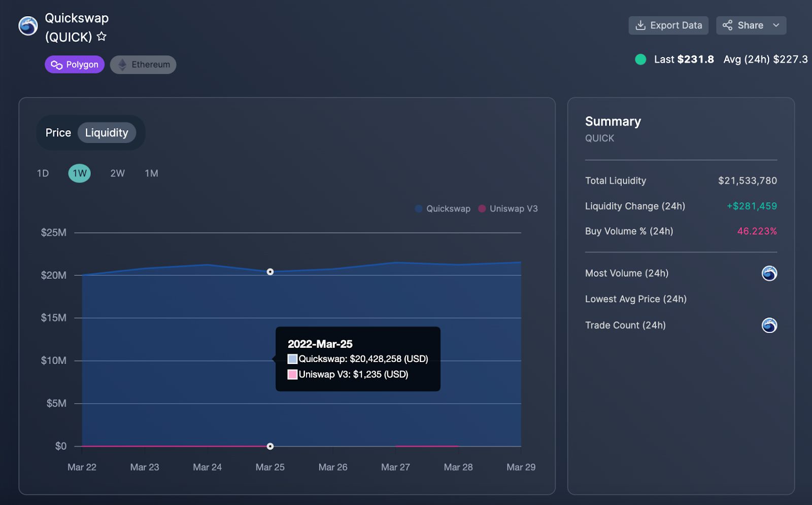Click the share network icon

click(727, 25)
